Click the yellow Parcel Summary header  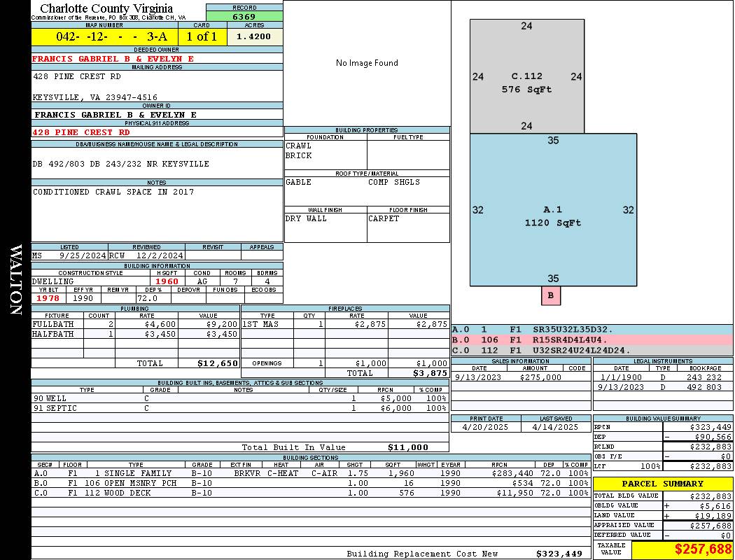[x=663, y=484]
